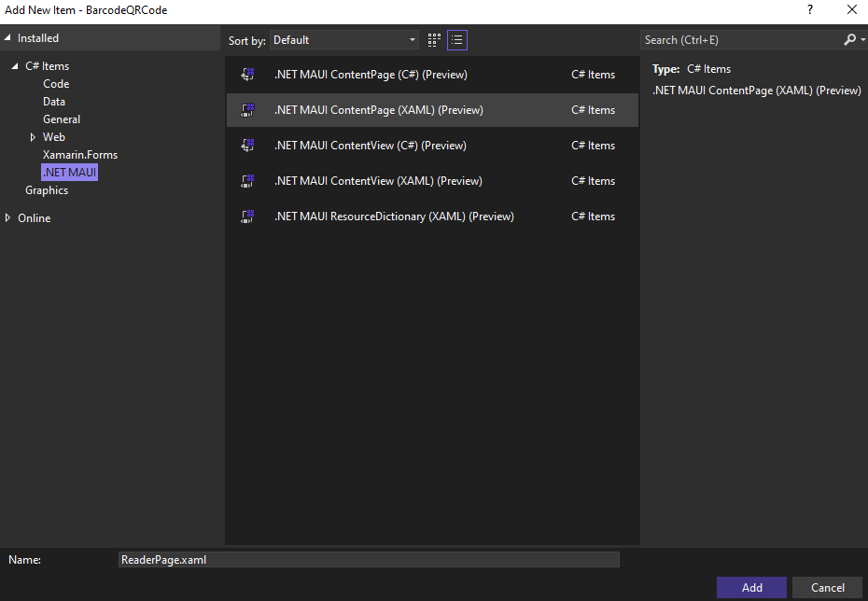
Task: Select the Xamarin.Forms category
Action: 80,154
